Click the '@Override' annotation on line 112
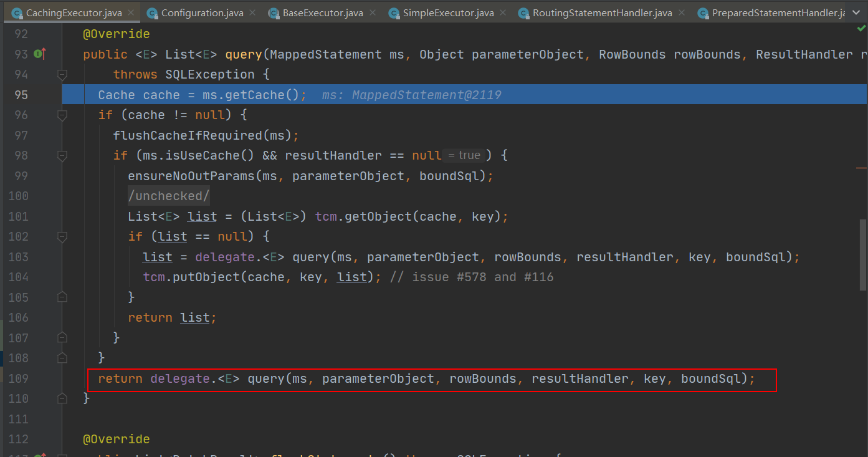The image size is (868, 457). click(117, 439)
